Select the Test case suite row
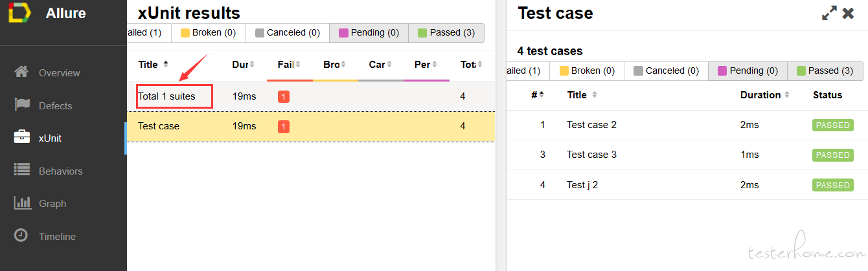 [x=311, y=126]
